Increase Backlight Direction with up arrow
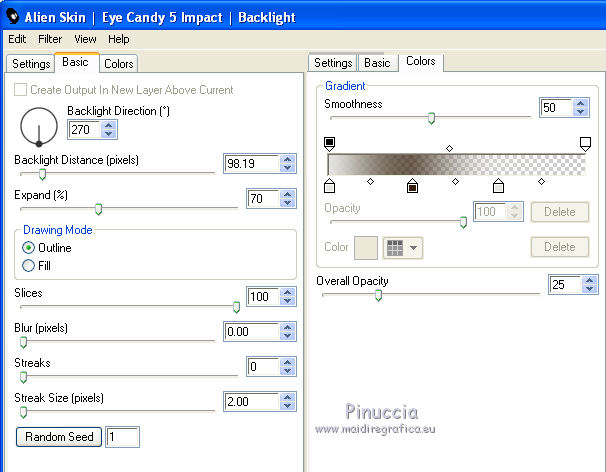The width and height of the screenshot is (606, 472). pos(109,125)
